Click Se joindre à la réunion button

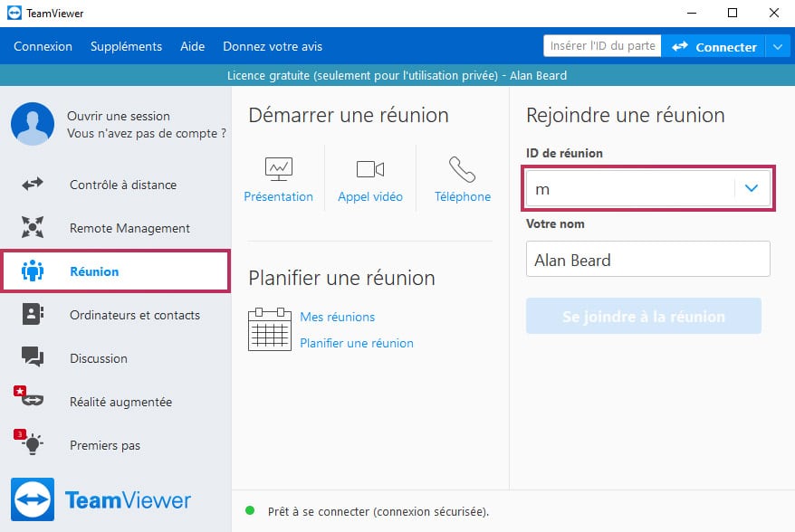[x=644, y=316]
